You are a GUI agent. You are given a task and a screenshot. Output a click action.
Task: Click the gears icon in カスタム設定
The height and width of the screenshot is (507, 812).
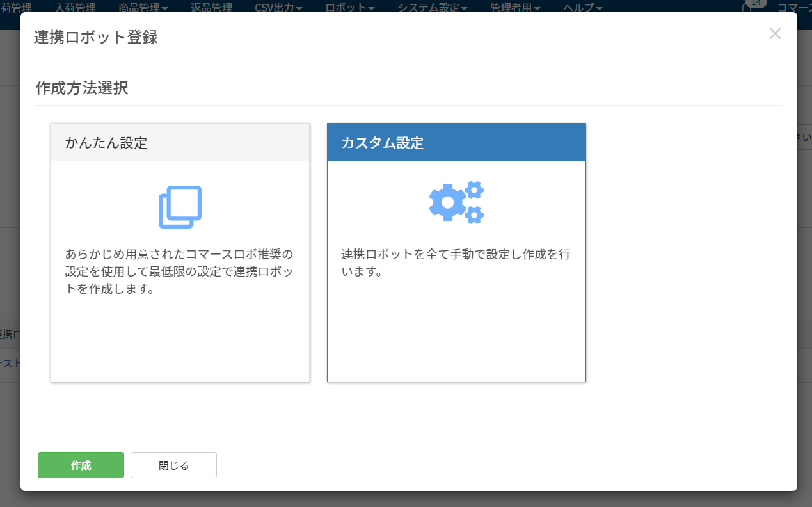pos(456,202)
